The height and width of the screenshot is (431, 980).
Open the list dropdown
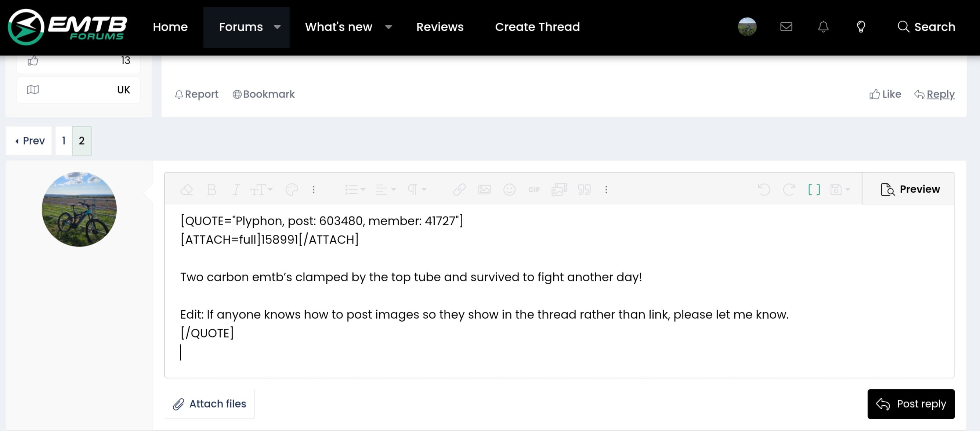pos(355,189)
